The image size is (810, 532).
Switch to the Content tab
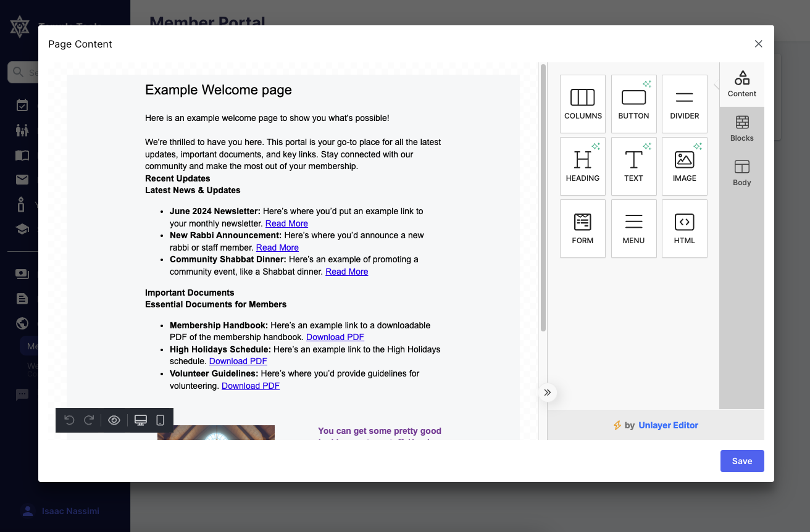741,85
